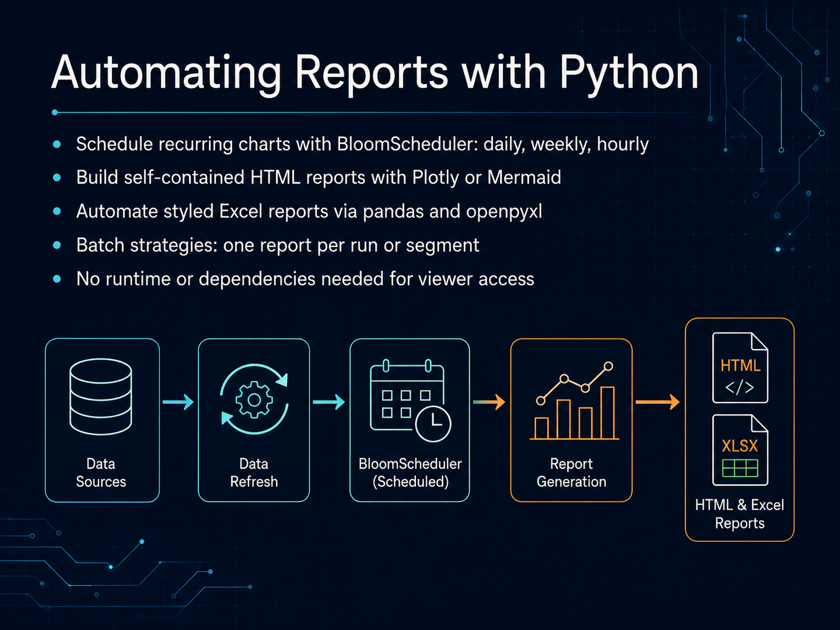Click the HTML file icon
The height and width of the screenshot is (630, 840).
(740, 367)
